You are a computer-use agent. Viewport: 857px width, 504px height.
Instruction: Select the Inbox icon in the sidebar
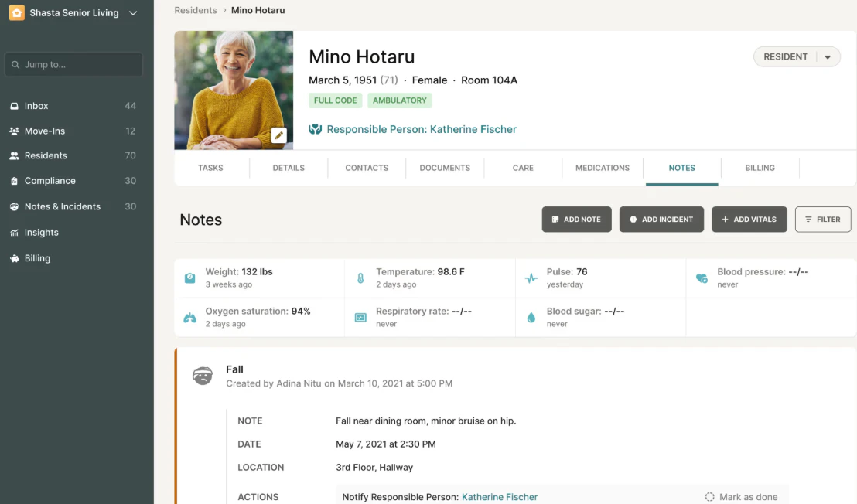point(13,106)
